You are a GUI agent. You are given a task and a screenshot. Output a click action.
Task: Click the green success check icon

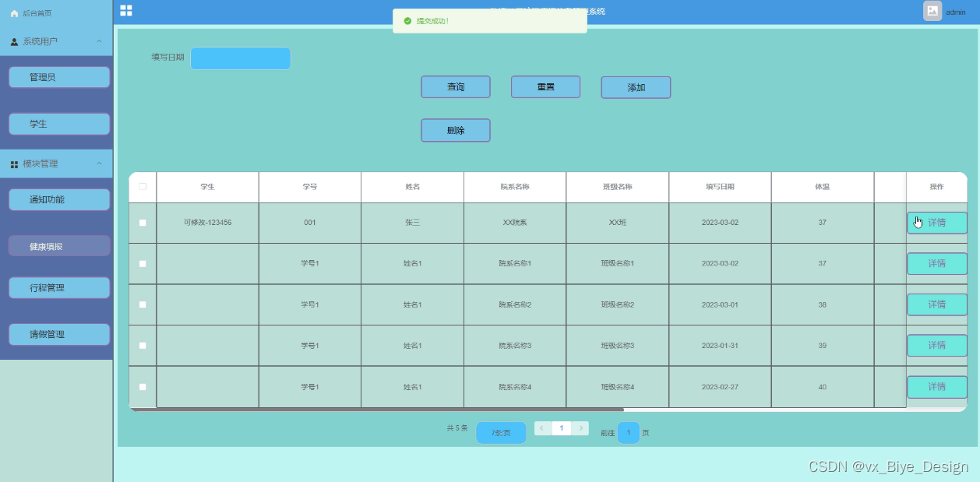[x=407, y=21]
